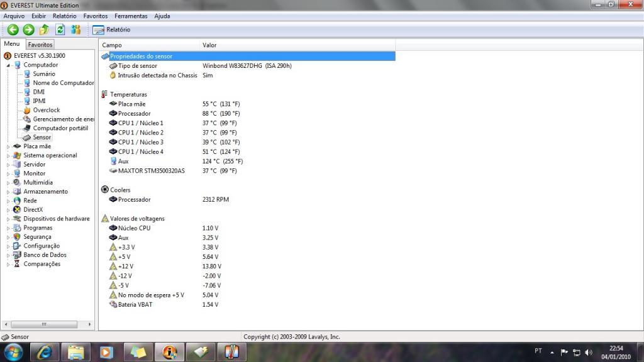Expand the DirectX tree node
The image size is (644, 362).
point(8,210)
